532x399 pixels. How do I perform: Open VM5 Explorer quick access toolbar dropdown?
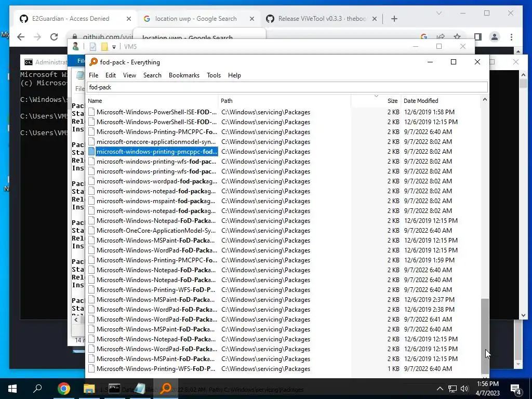tap(114, 47)
